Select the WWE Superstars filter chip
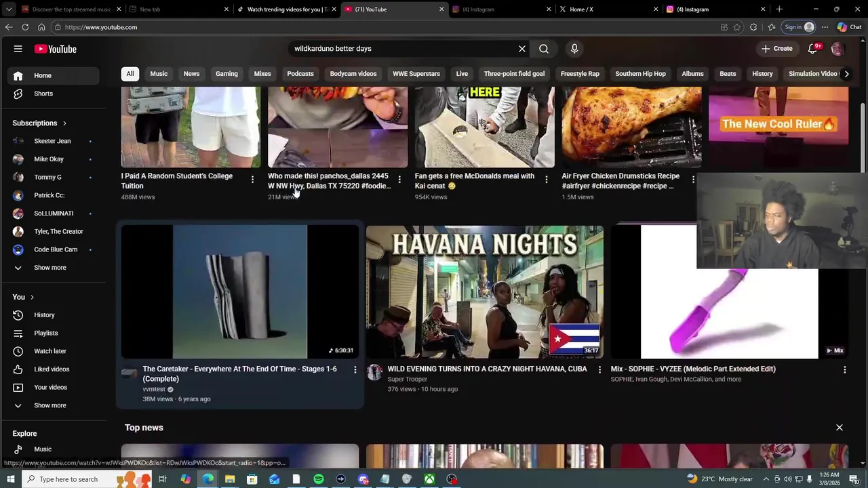The image size is (868, 488). coord(416,74)
